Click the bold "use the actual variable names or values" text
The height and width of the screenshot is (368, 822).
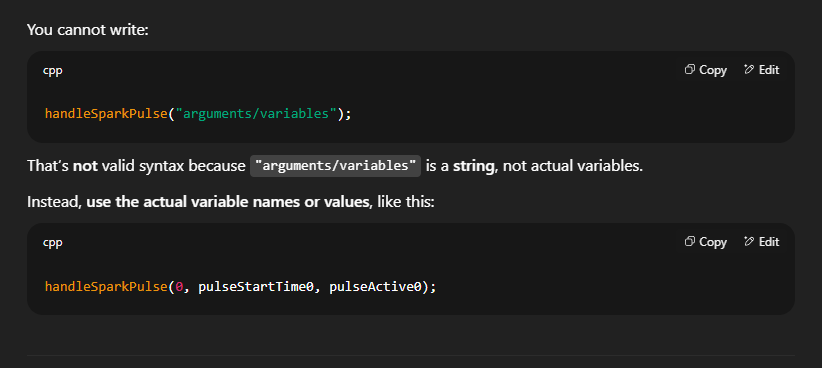click(x=228, y=202)
